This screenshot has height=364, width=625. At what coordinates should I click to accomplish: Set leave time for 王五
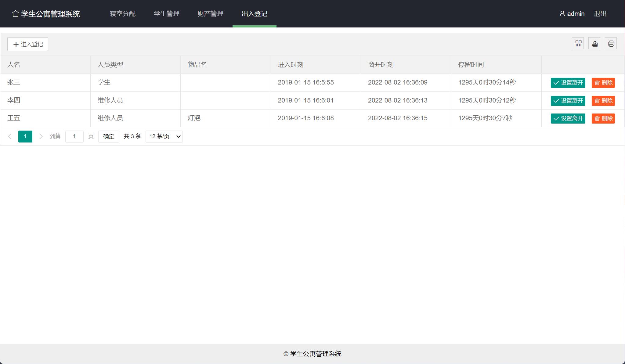click(568, 118)
